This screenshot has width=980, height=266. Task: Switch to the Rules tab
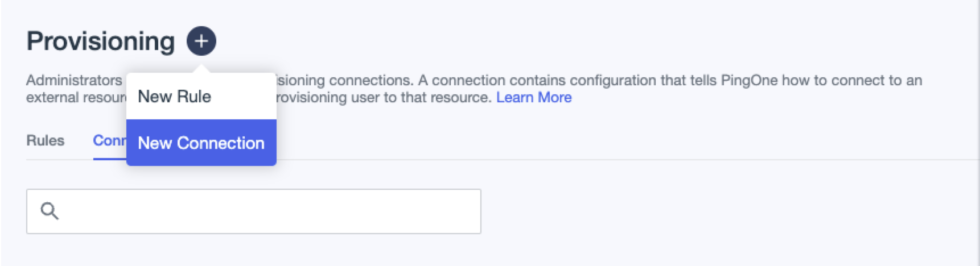46,140
